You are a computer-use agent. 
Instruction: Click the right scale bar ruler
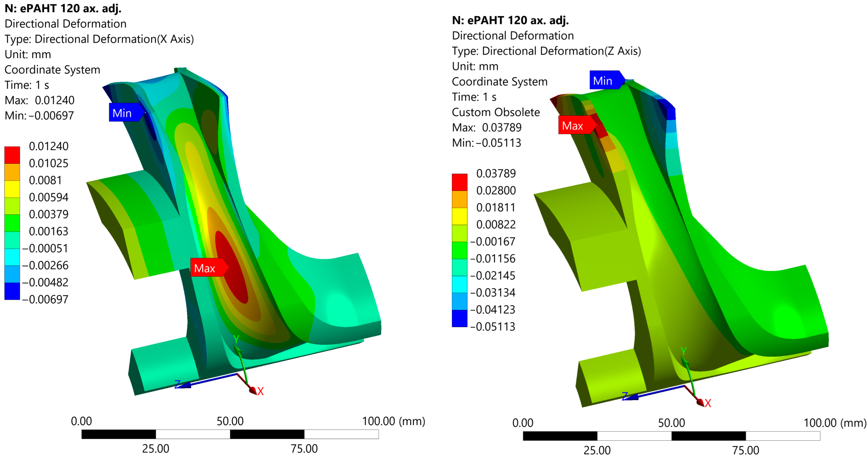[671, 436]
